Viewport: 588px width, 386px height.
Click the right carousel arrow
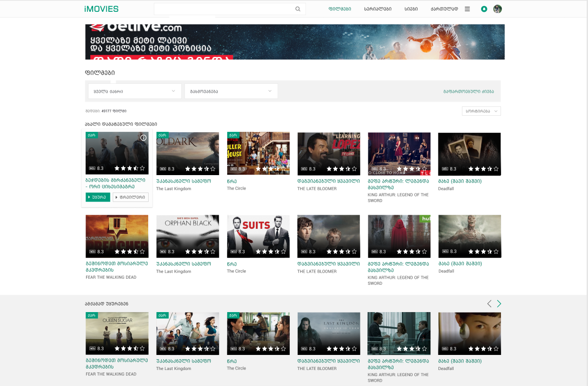[x=499, y=304]
